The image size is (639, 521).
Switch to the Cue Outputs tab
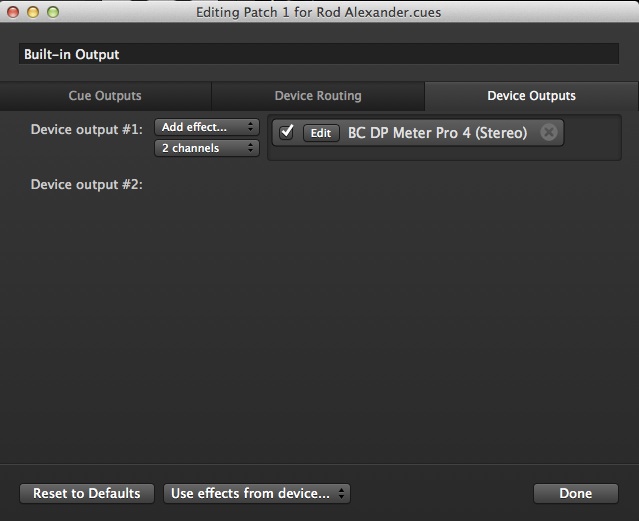pyautogui.click(x=105, y=96)
